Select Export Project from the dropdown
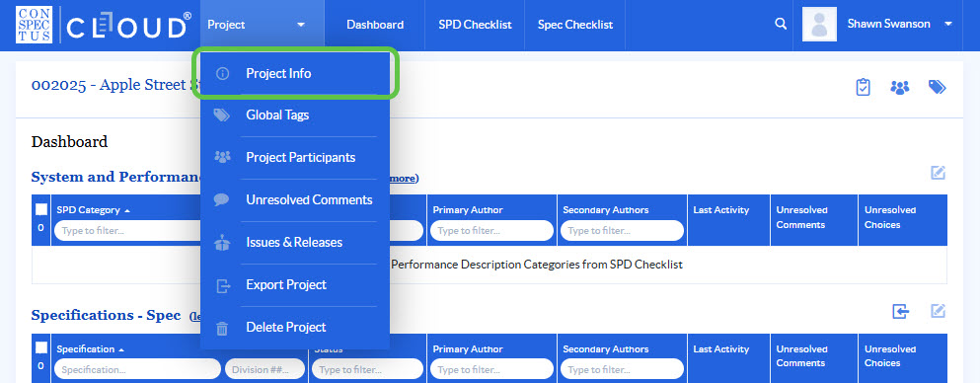Image resolution: width=980 pixels, height=383 pixels. (x=295, y=285)
